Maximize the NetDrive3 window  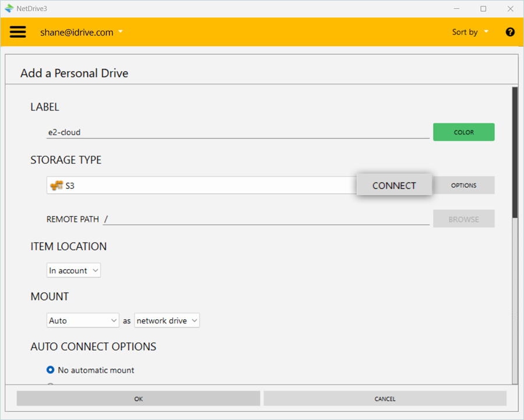[483, 9]
